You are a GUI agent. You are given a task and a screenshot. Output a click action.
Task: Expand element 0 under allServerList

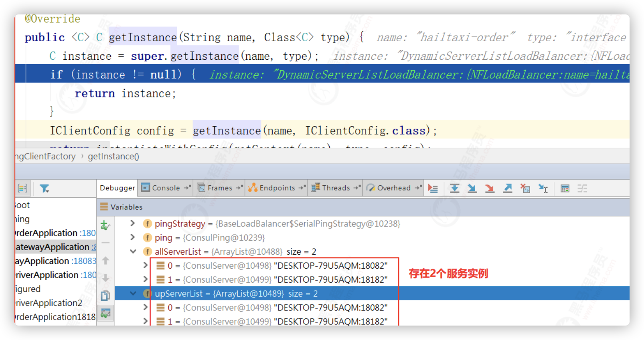[x=146, y=265]
